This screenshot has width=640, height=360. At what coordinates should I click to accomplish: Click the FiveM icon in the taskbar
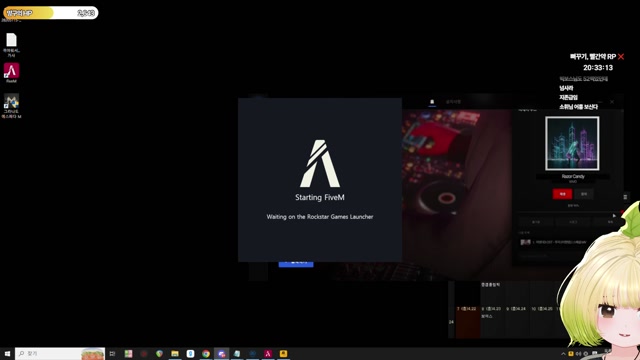(268, 354)
